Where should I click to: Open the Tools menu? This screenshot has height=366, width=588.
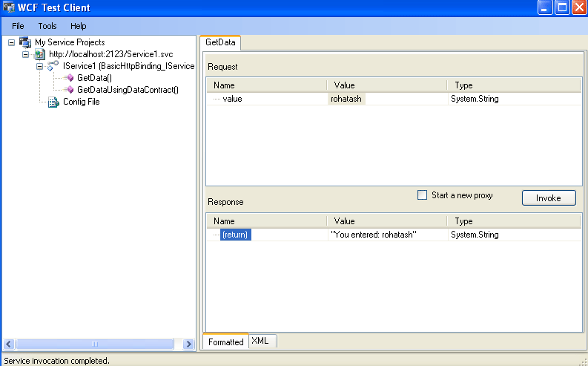pyautogui.click(x=47, y=26)
